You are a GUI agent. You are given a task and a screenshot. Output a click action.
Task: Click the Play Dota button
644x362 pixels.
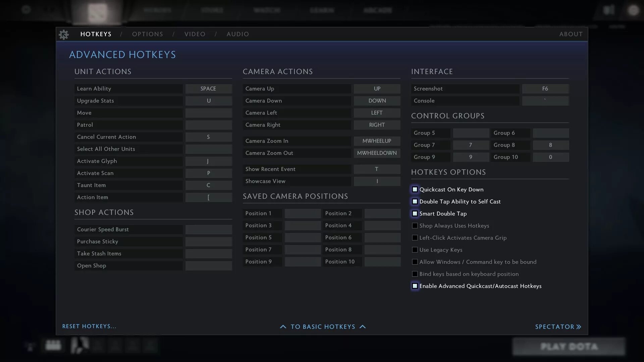569,347
